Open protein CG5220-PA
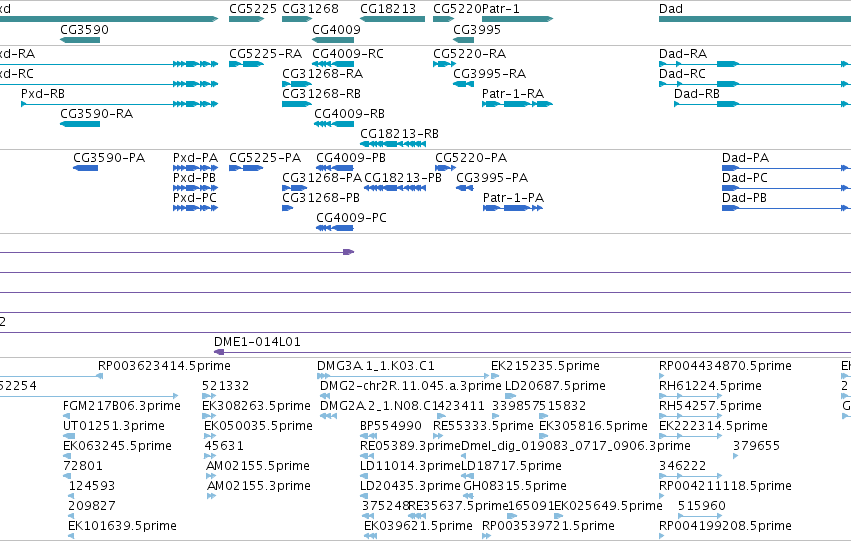 446,168
